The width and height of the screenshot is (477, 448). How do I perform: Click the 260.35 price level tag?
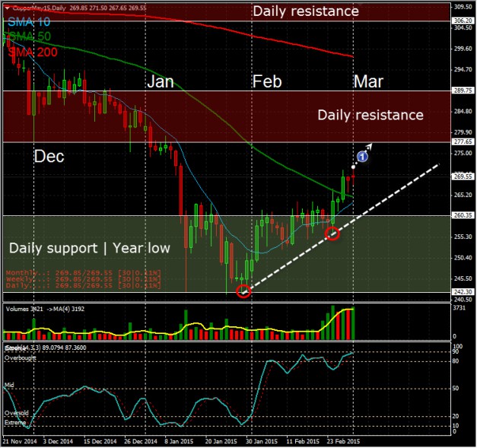[463, 215]
